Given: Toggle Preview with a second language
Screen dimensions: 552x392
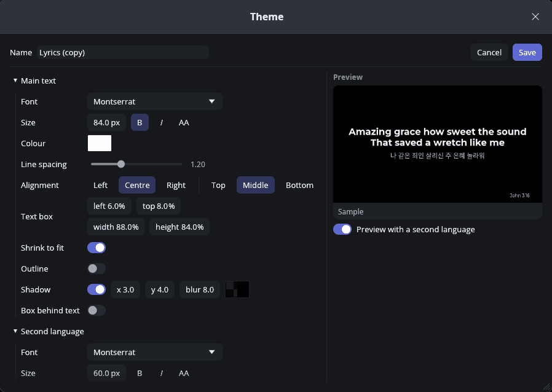Looking at the screenshot, I should [x=342, y=229].
